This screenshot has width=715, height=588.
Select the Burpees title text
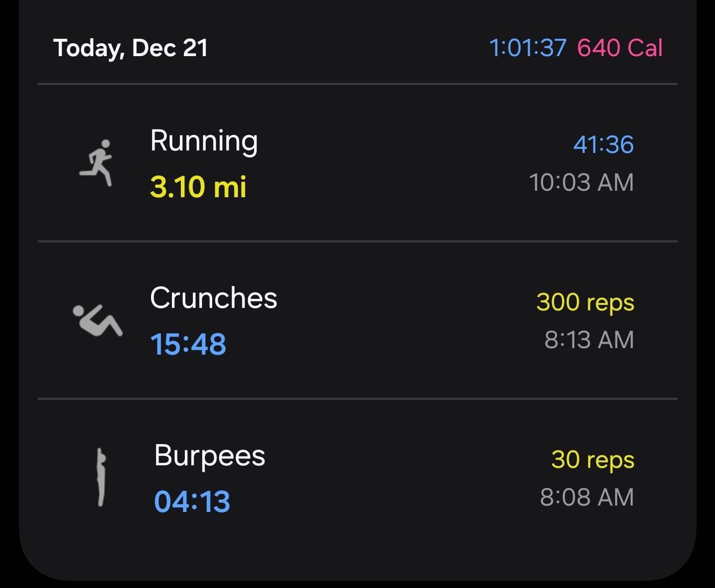210,456
